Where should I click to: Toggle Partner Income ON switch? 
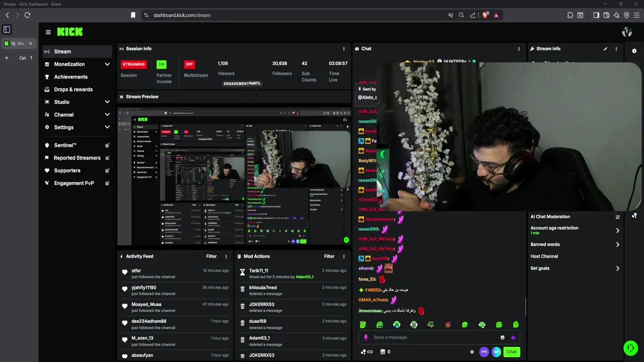tap(161, 64)
